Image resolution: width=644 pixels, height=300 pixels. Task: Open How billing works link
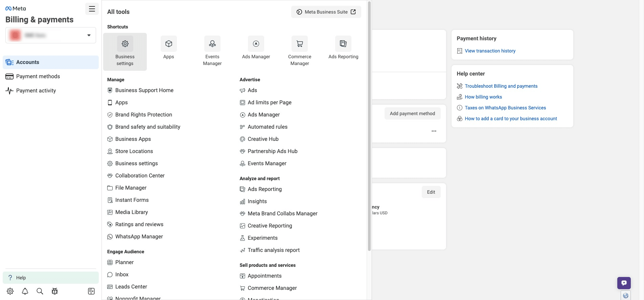(x=483, y=97)
